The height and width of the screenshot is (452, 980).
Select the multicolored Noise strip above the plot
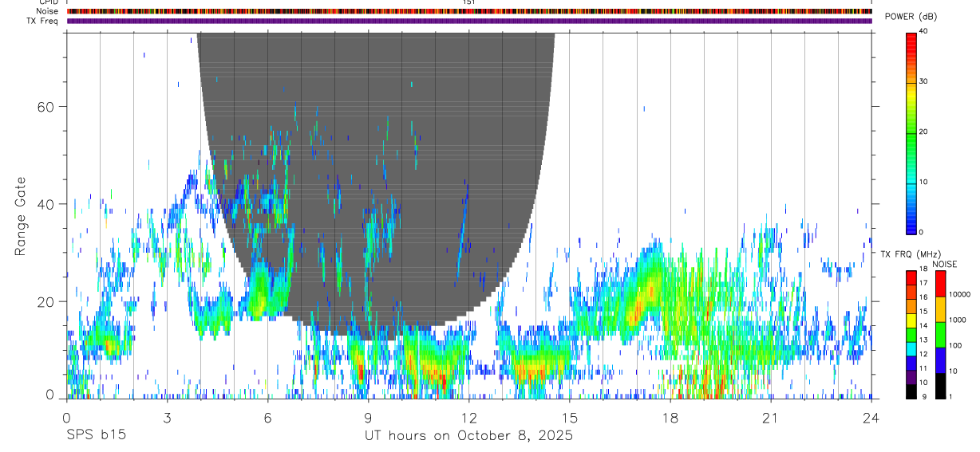pyautogui.click(x=469, y=11)
